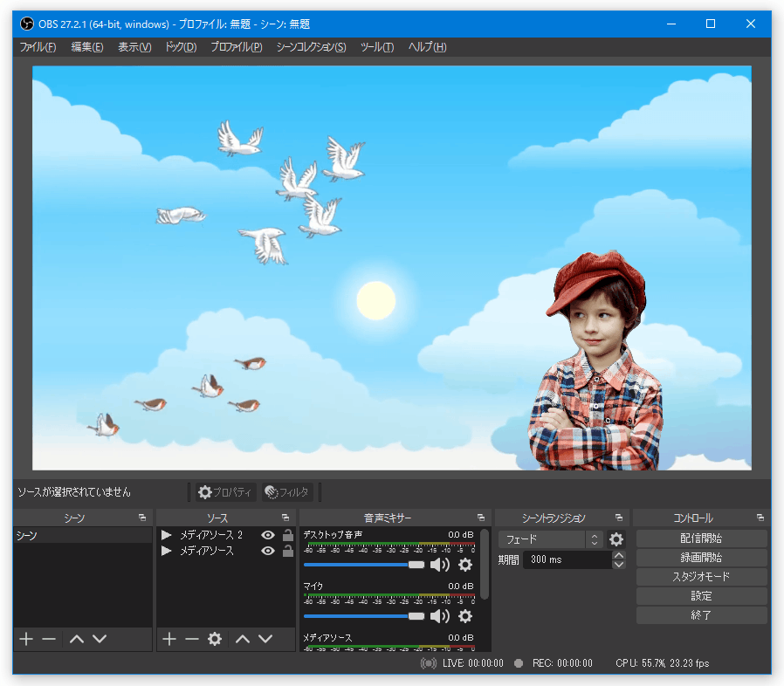Click the フィルタ button
784x686 pixels.
tap(286, 492)
